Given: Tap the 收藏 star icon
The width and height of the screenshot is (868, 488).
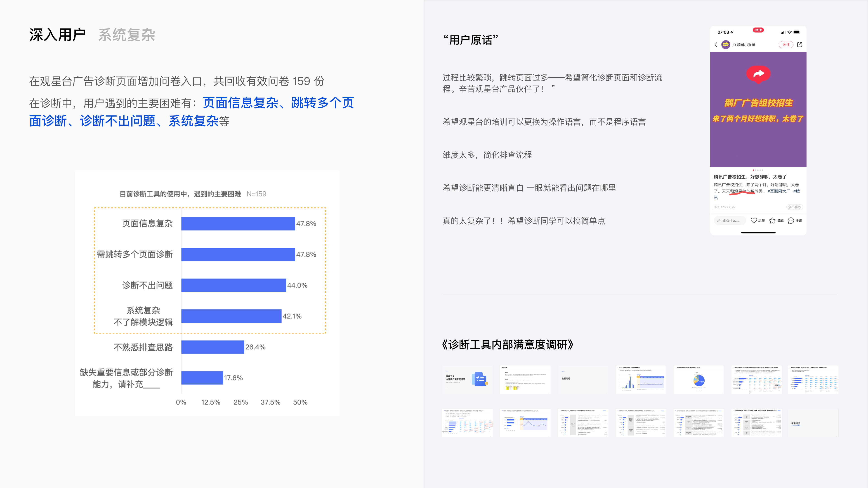Looking at the screenshot, I should coord(772,221).
